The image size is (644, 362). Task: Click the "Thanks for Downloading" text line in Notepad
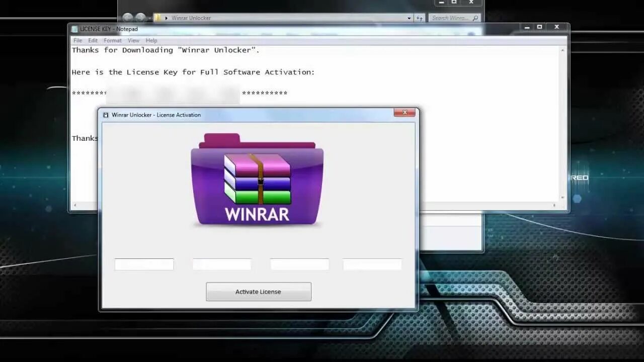[166, 50]
